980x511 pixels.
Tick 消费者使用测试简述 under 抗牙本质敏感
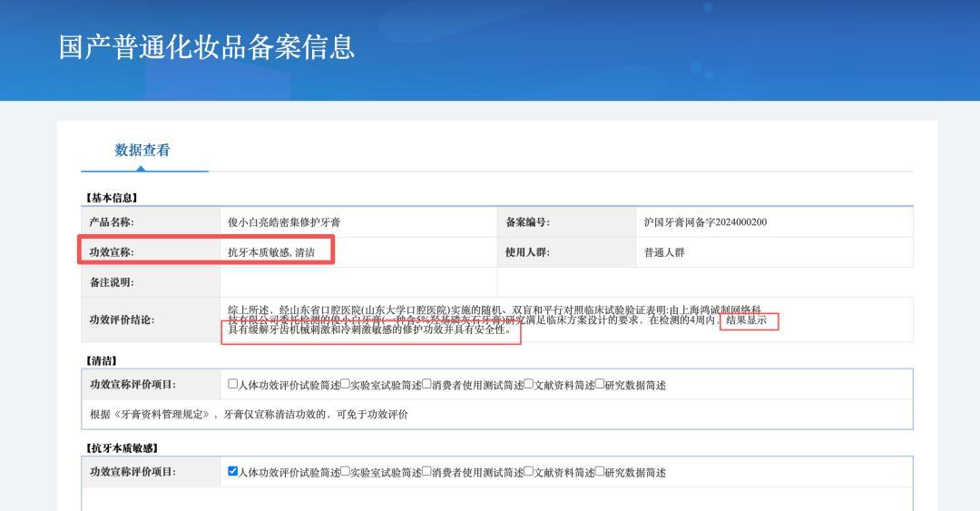[426, 472]
